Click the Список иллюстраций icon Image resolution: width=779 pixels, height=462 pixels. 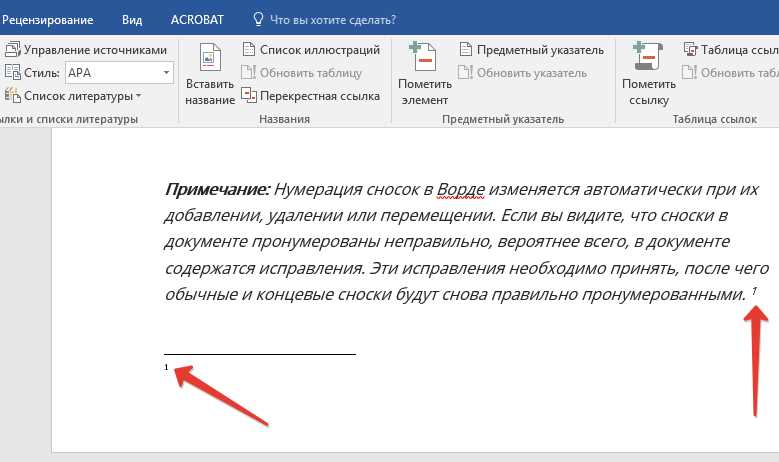[249, 49]
